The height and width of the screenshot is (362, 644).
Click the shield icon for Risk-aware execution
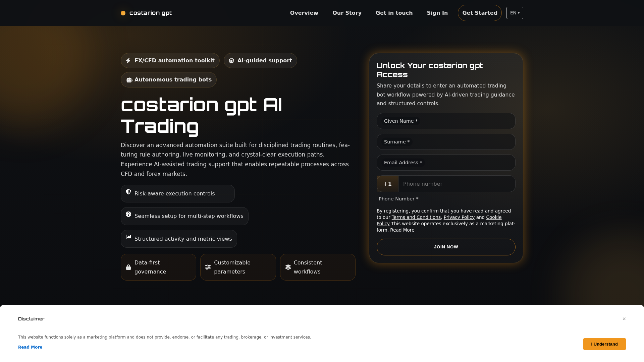click(x=128, y=192)
